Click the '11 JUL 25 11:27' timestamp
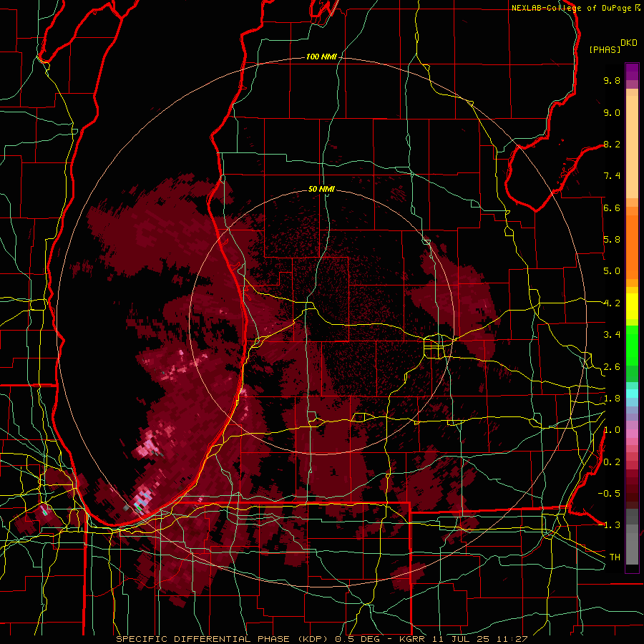 pos(479,639)
